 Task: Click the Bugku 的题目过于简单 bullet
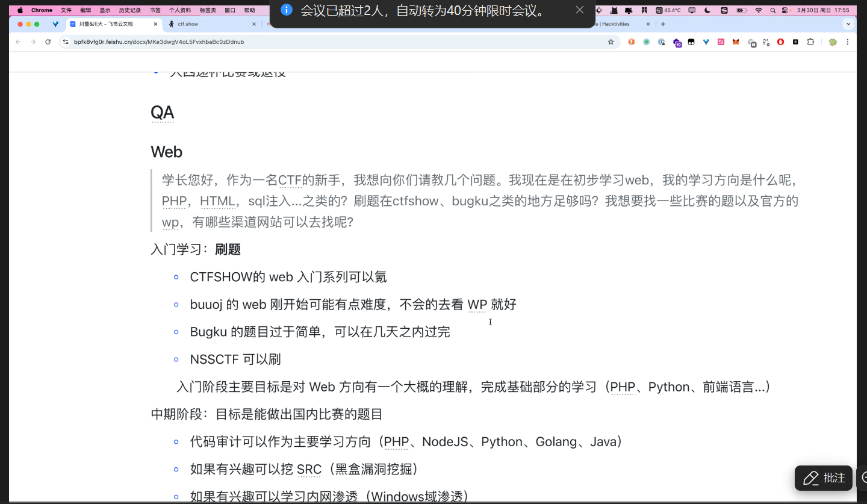[320, 332]
